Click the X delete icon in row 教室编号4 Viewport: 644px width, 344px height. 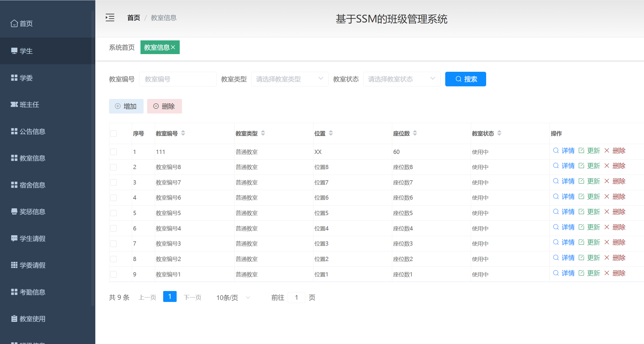click(607, 227)
